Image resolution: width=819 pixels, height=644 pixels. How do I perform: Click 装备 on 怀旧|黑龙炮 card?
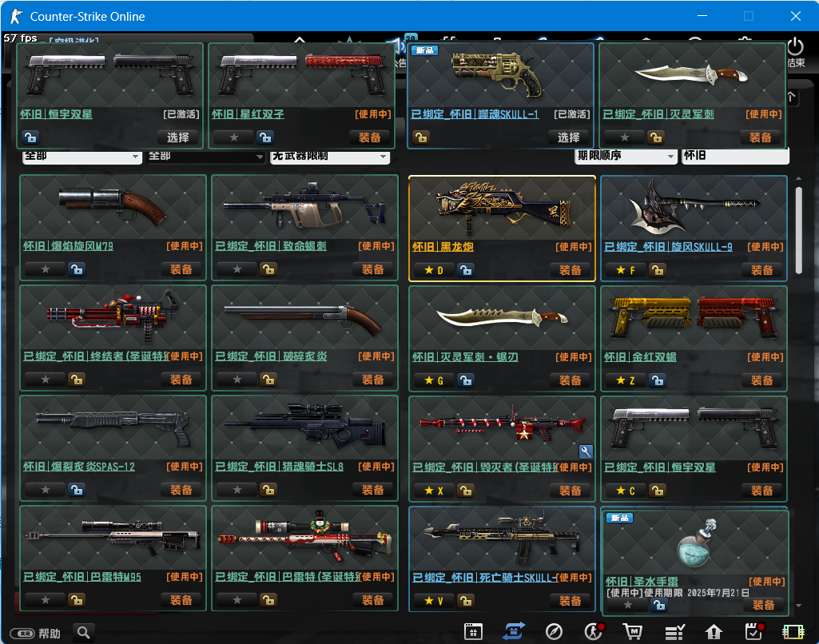[x=570, y=270]
